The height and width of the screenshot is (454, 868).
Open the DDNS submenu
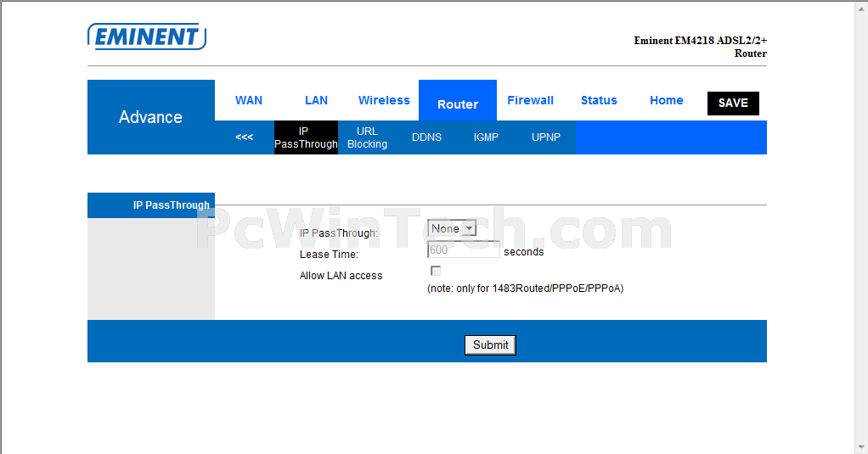(x=426, y=137)
